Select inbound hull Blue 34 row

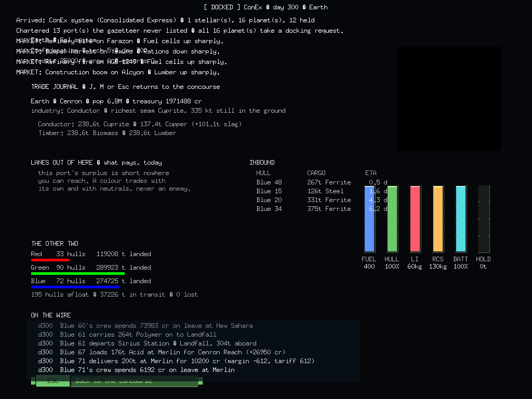pos(322,209)
